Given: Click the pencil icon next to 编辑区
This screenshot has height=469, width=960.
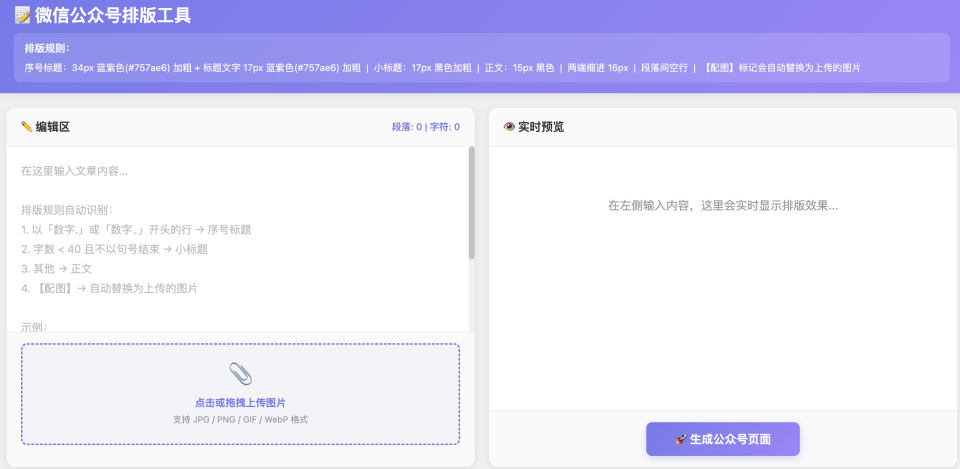Looking at the screenshot, I should pos(26,127).
